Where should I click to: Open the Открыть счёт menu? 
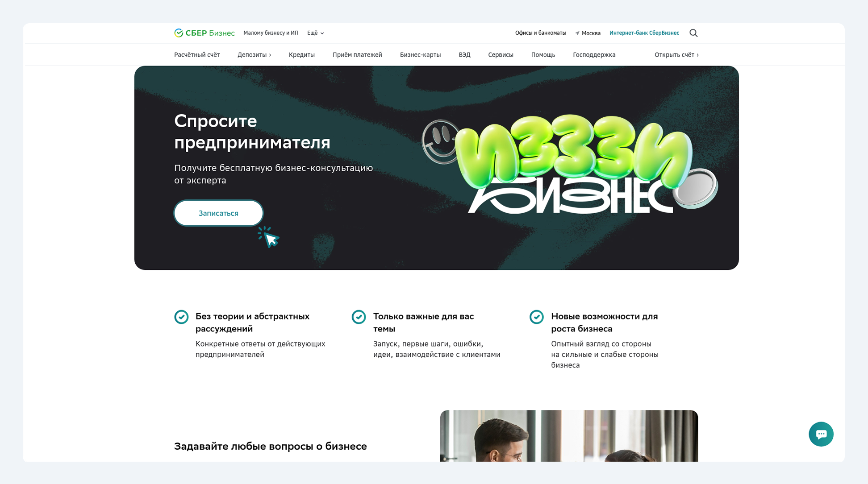pos(676,55)
